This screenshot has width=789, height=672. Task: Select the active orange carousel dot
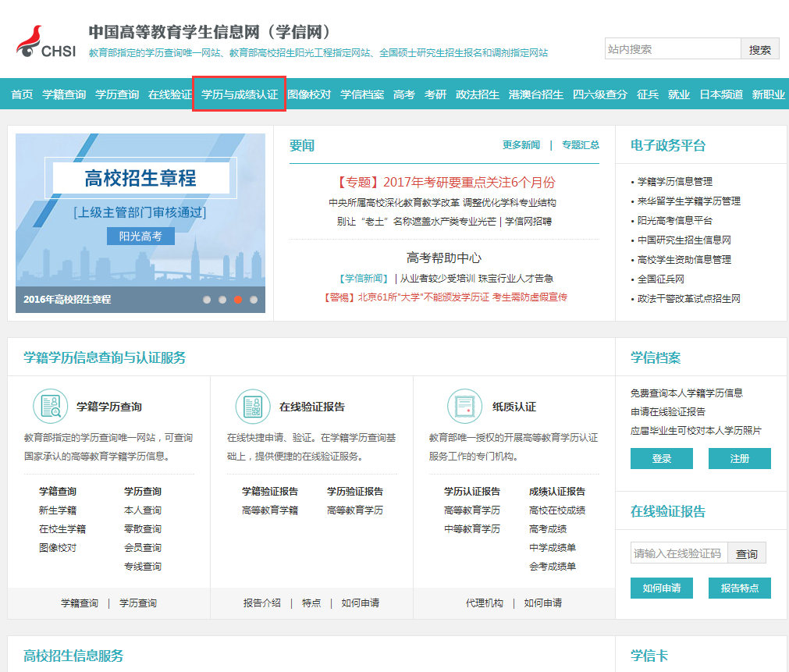(238, 300)
